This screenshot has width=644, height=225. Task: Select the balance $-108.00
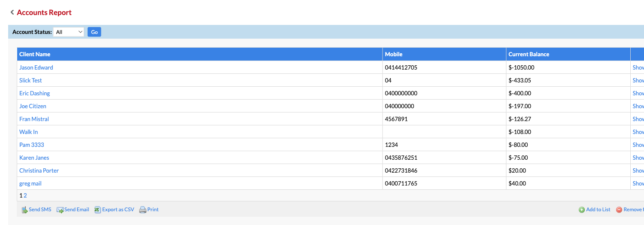click(x=520, y=132)
